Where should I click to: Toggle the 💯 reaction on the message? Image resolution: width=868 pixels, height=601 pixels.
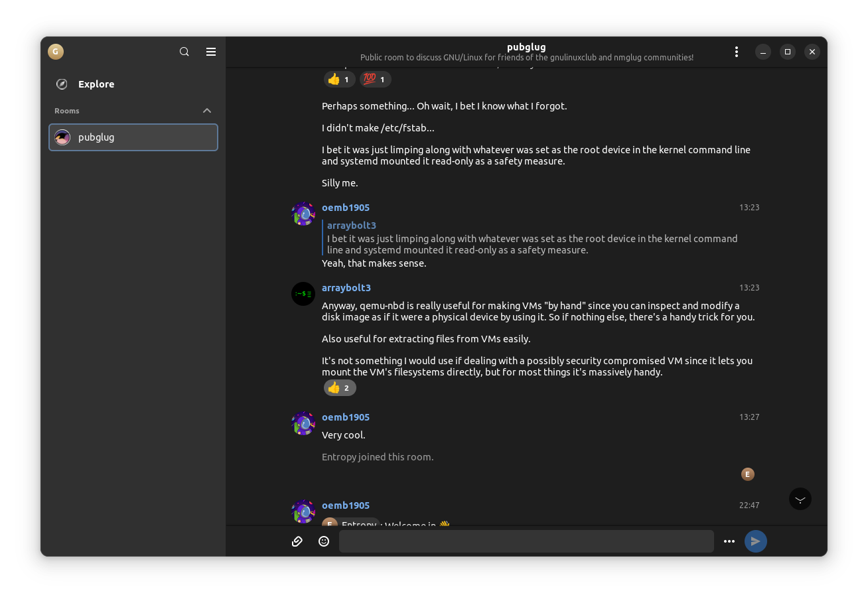click(x=375, y=79)
